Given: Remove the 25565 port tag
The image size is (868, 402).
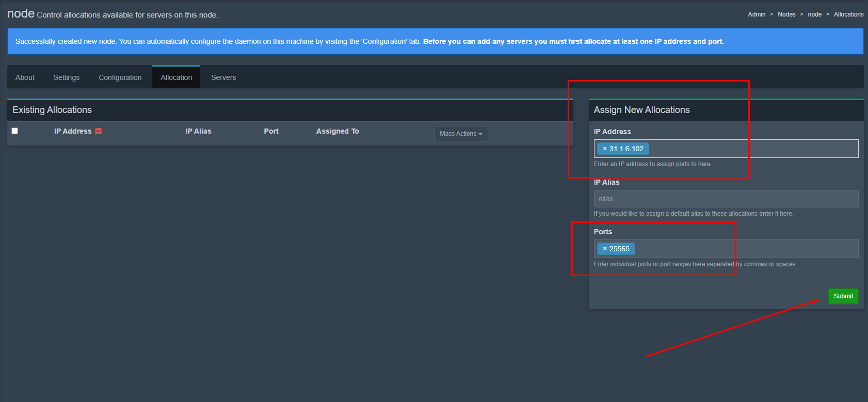Looking at the screenshot, I should 604,249.
